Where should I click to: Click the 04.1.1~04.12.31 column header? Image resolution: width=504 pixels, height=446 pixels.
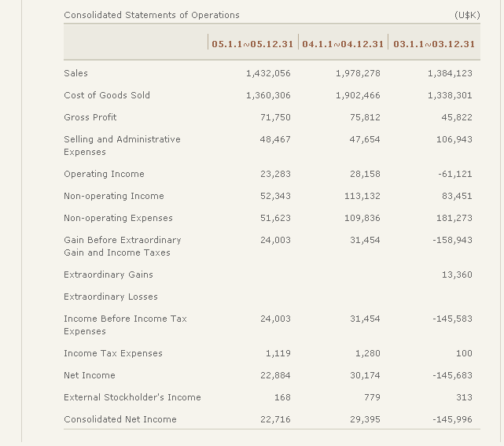[x=343, y=43]
